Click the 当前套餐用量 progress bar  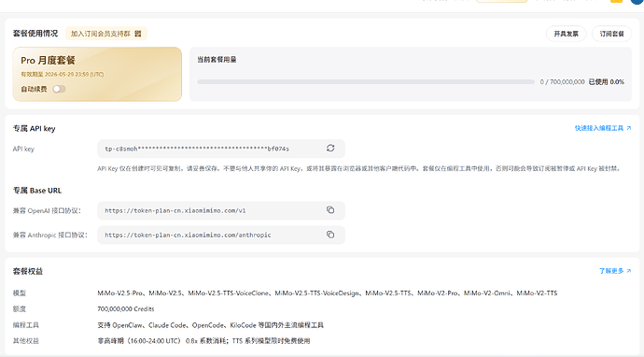pyautogui.click(x=366, y=82)
